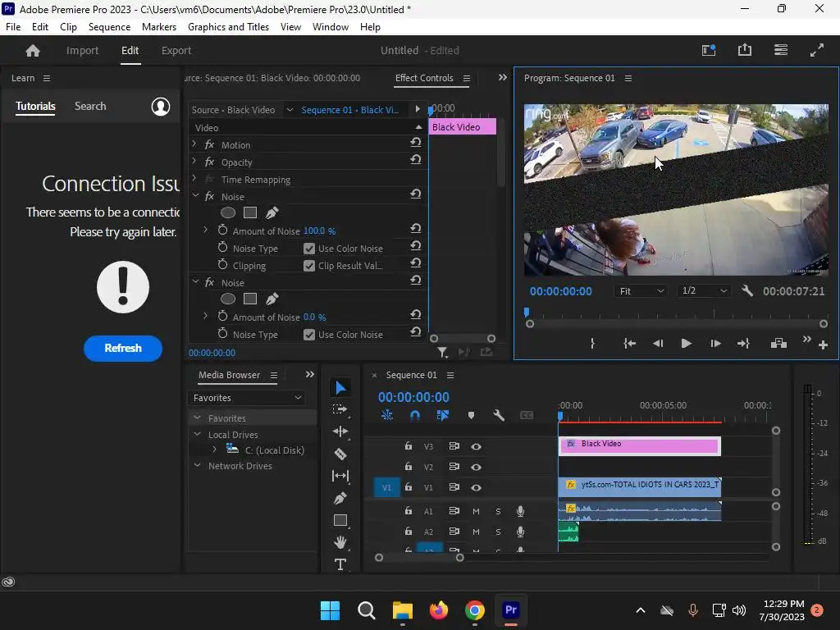This screenshot has width=840, height=630.
Task: Open Program monitor wrench settings
Action: point(747,291)
